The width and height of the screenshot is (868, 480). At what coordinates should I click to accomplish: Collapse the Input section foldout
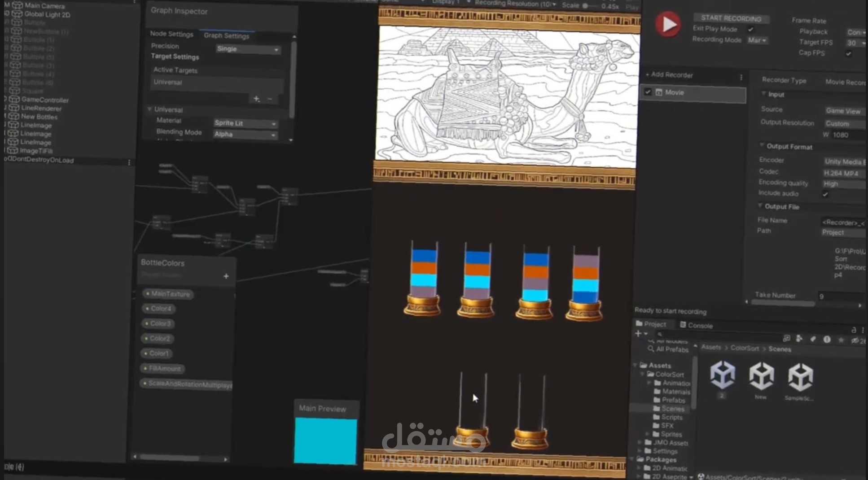[763, 94]
